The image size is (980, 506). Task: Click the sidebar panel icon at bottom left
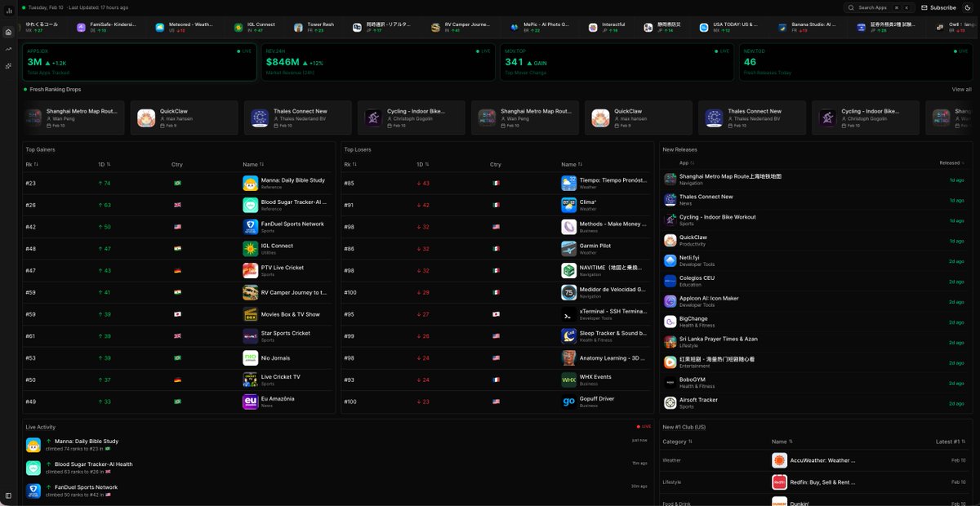pyautogui.click(x=8, y=495)
